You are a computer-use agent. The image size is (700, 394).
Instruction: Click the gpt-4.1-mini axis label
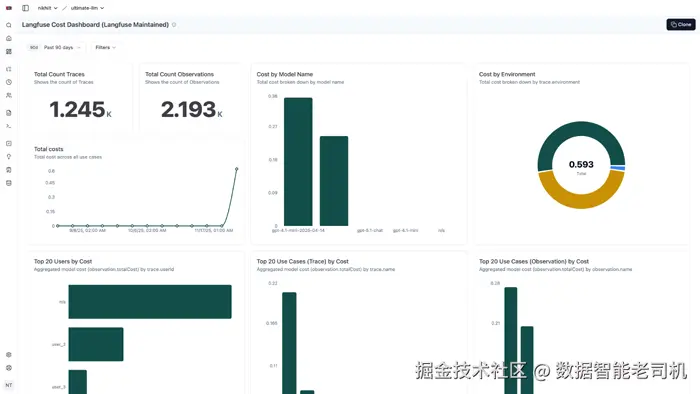(x=405, y=231)
